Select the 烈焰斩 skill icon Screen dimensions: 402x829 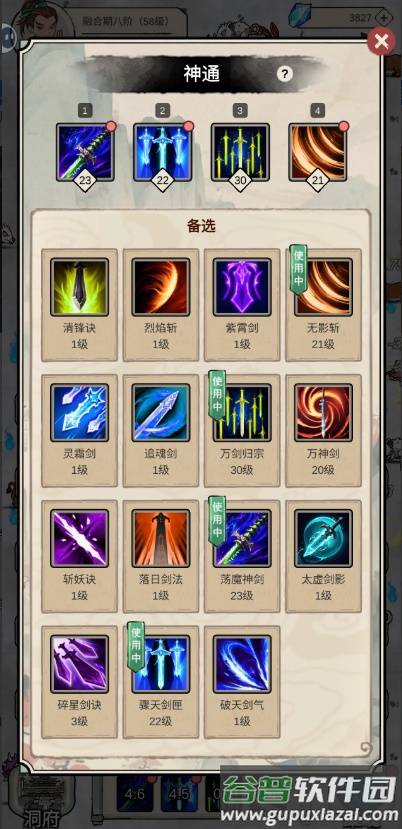(x=161, y=287)
